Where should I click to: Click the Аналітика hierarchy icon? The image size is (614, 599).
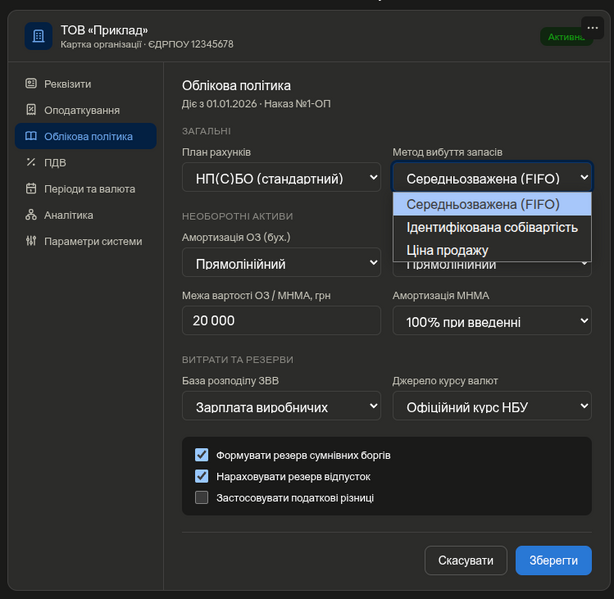point(31,215)
